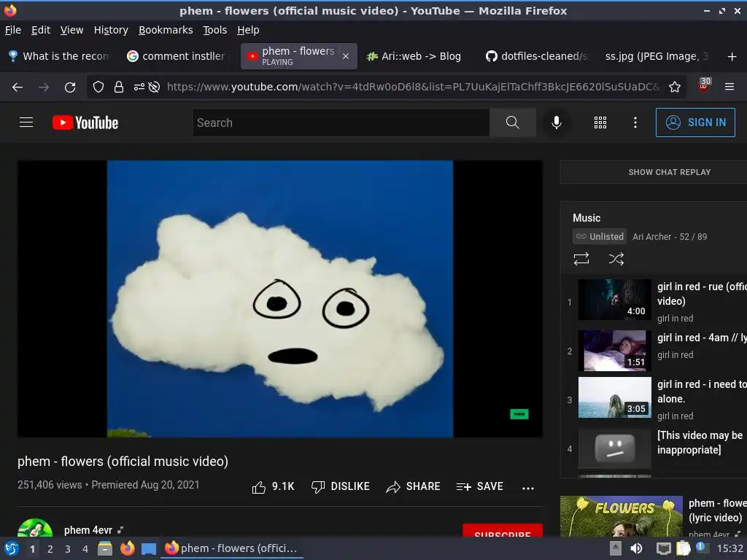
Task: Subscribe to phem 4evr channel
Action: tap(502, 531)
